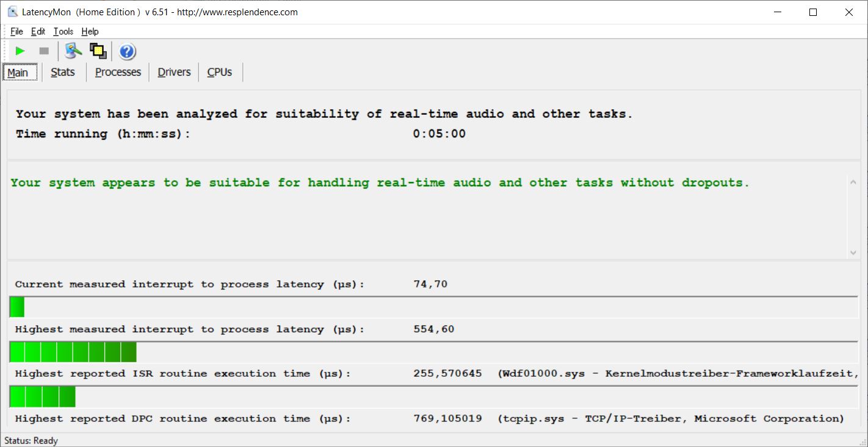Click message box scroll up arrow

[853, 181]
